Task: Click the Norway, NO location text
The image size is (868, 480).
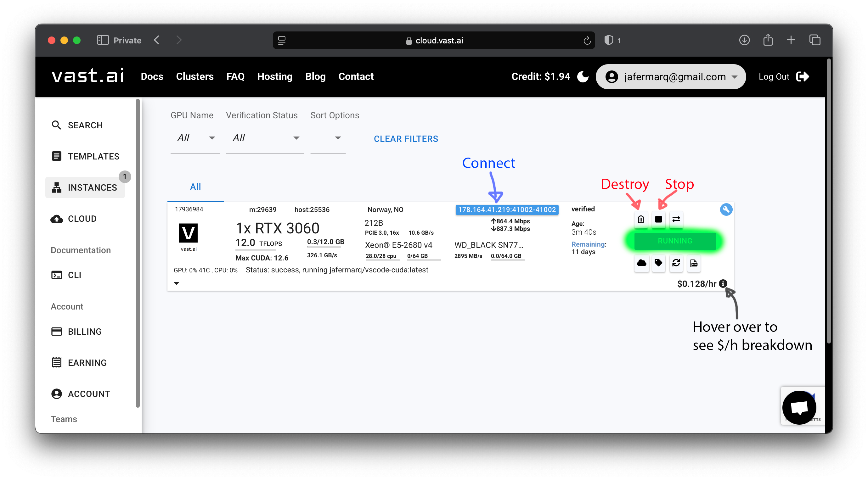Action: click(x=385, y=209)
